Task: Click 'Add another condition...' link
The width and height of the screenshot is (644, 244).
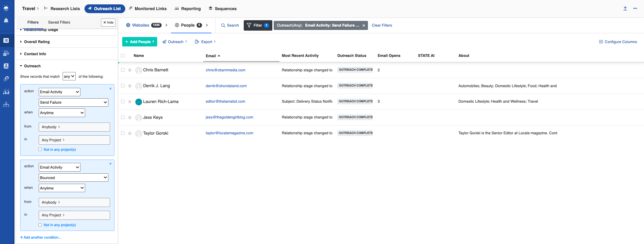Action: tap(41, 237)
